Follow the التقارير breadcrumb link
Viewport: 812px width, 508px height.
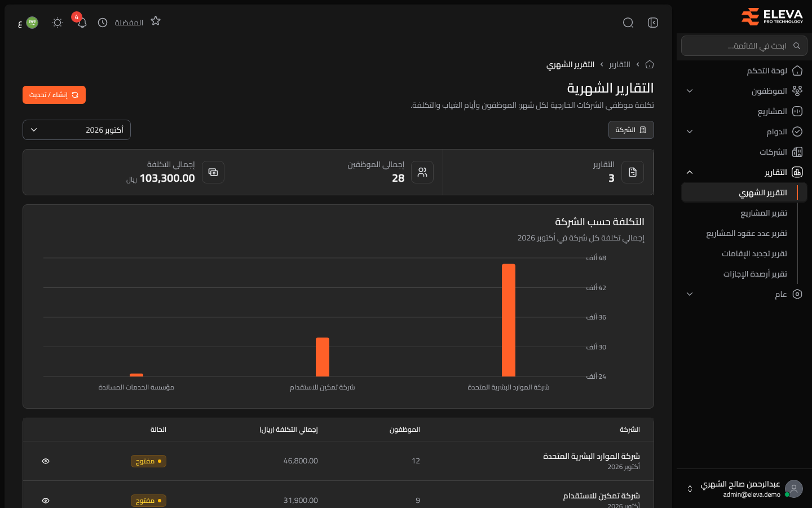pos(620,64)
